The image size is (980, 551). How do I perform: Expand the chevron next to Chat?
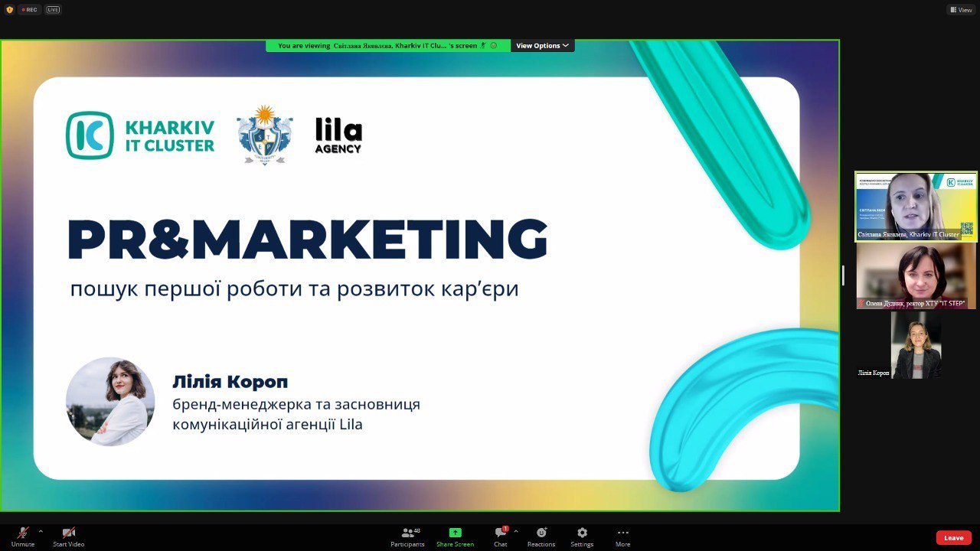coord(516,531)
